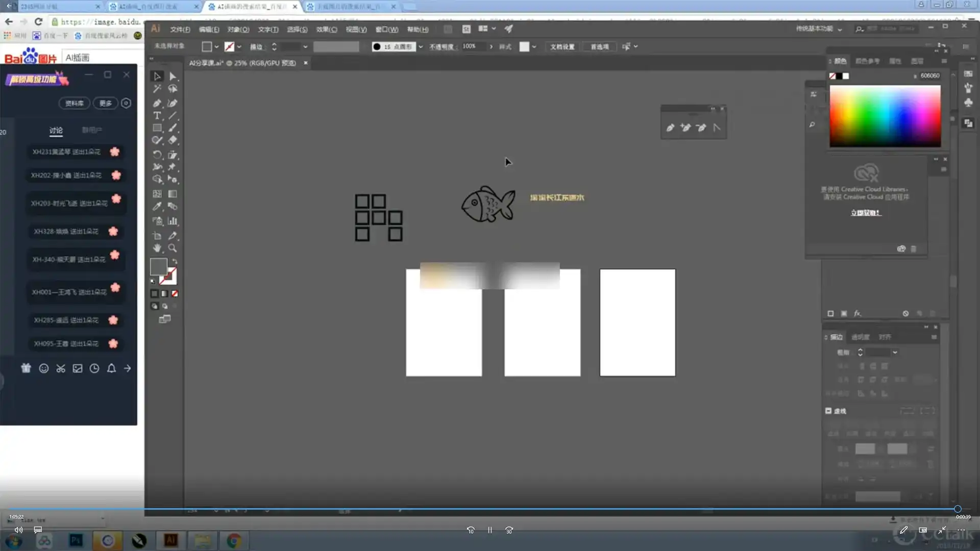Activate the Eyedropper tool
This screenshot has width=980, height=551.
pyautogui.click(x=157, y=207)
